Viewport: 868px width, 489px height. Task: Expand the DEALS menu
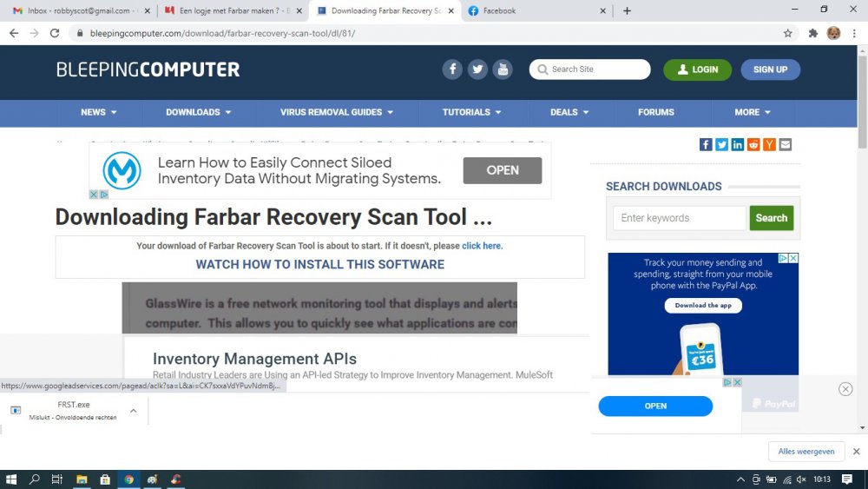tap(569, 112)
